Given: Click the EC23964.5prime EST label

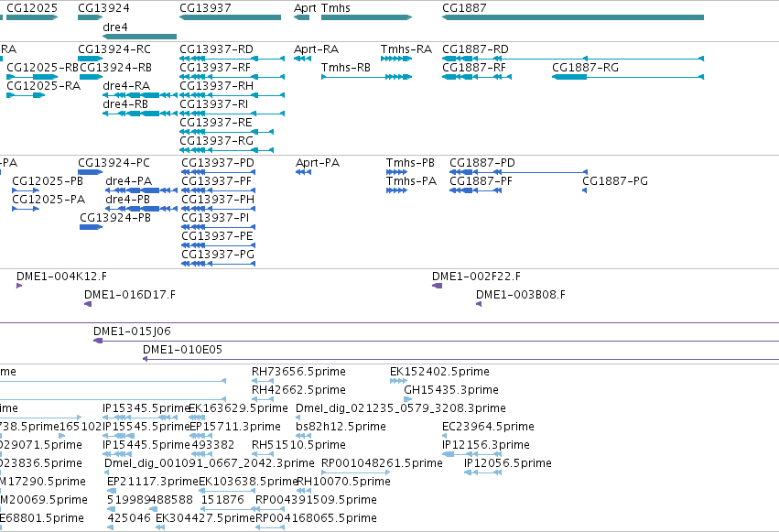Looking at the screenshot, I should coord(489,428).
